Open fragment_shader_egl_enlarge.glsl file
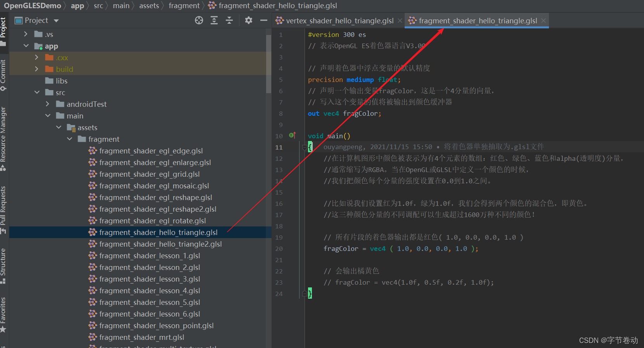Viewport: 644px width, 348px height. 155,162
